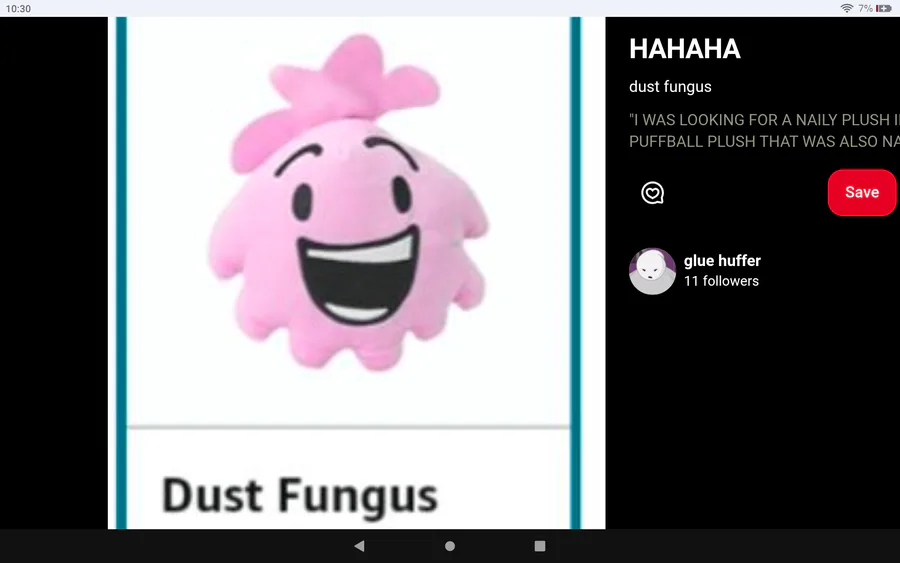
Task: Tap the battery indicator icon
Action: [x=883, y=8]
